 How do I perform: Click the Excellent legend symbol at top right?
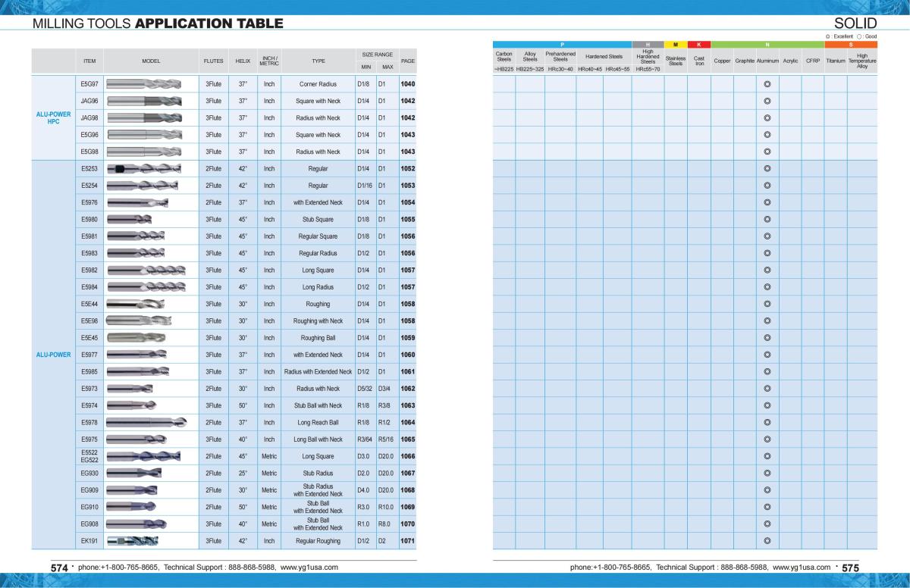click(828, 36)
